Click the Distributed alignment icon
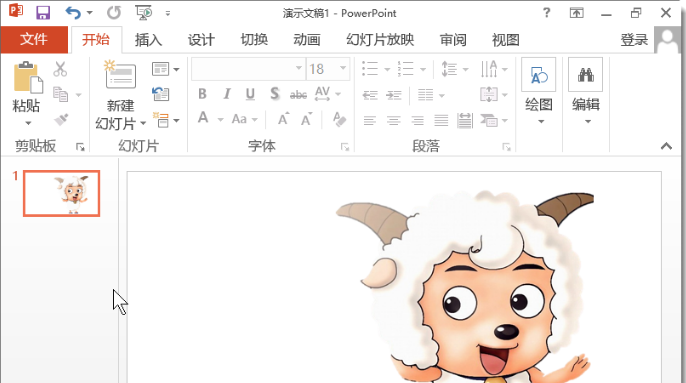This screenshot has height=383, width=686. (465, 120)
